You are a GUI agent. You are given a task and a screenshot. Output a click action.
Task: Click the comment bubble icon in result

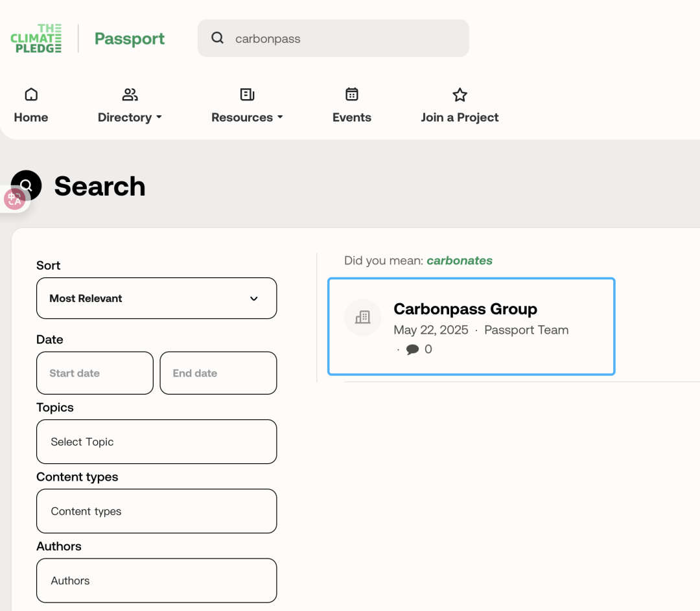pyautogui.click(x=412, y=350)
